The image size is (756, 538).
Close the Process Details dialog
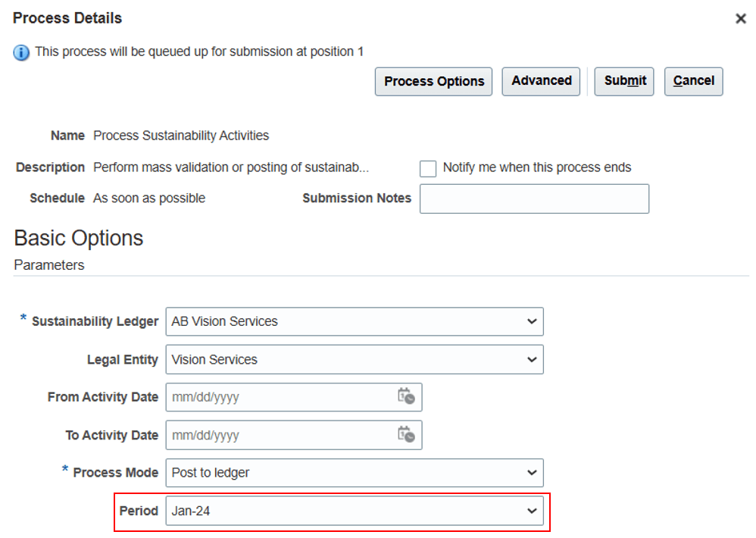point(741,19)
